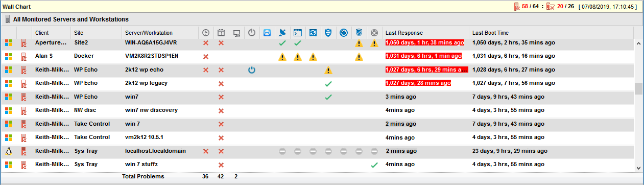Select the WIN-AQ6A15GJ4VR server name

pyautogui.click(x=151, y=42)
